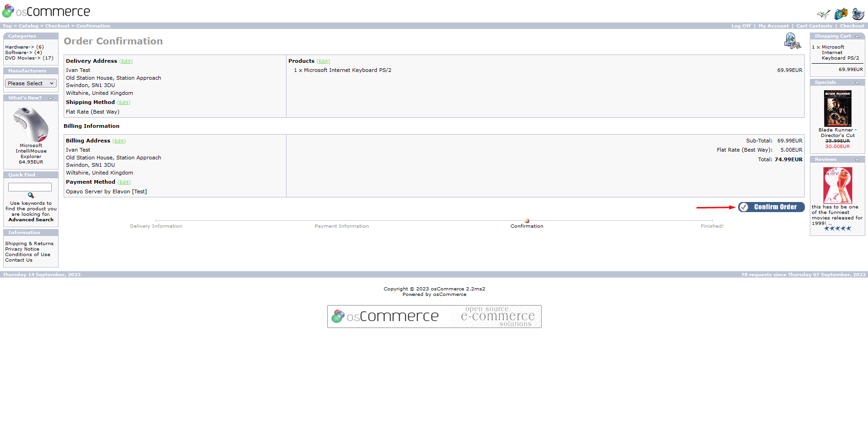Click 'Opayo Server by Elavon [Test]' payment text
868x426 pixels.
[x=106, y=192]
